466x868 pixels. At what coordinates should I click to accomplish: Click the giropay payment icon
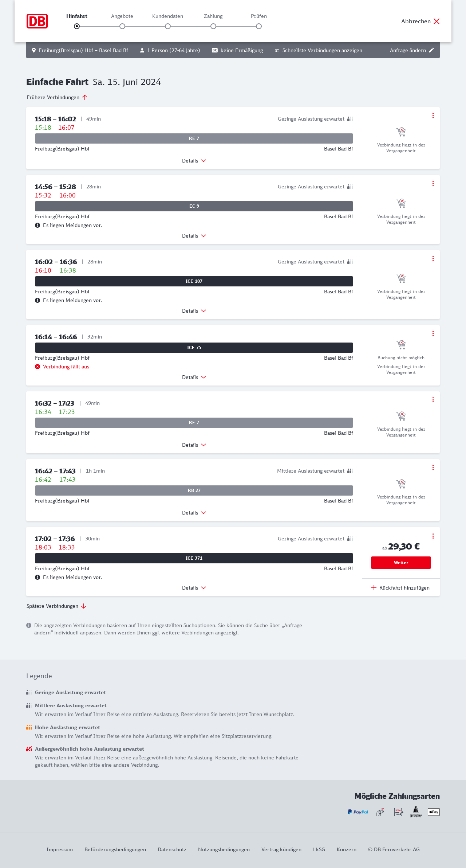[x=416, y=812]
